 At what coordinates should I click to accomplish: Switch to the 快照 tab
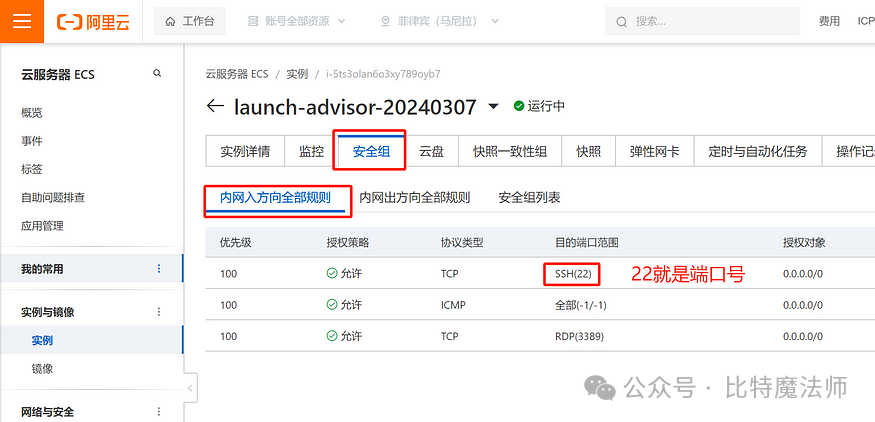[589, 151]
